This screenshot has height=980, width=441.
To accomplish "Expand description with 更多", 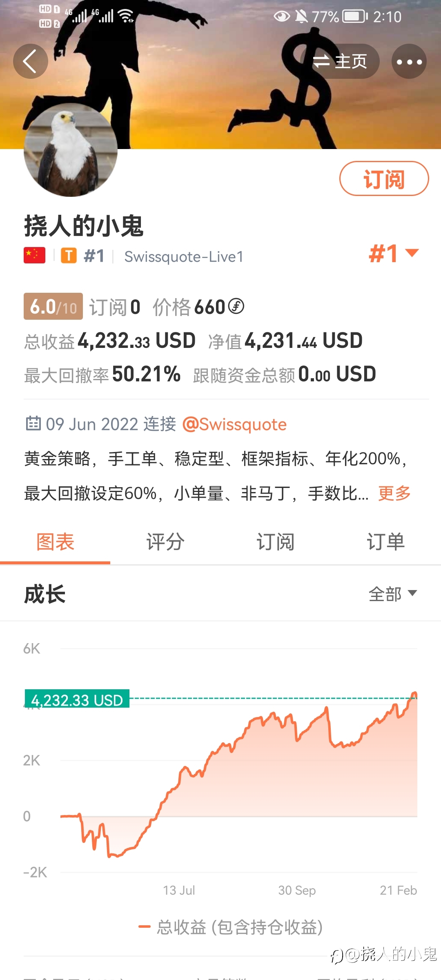I will click(394, 493).
